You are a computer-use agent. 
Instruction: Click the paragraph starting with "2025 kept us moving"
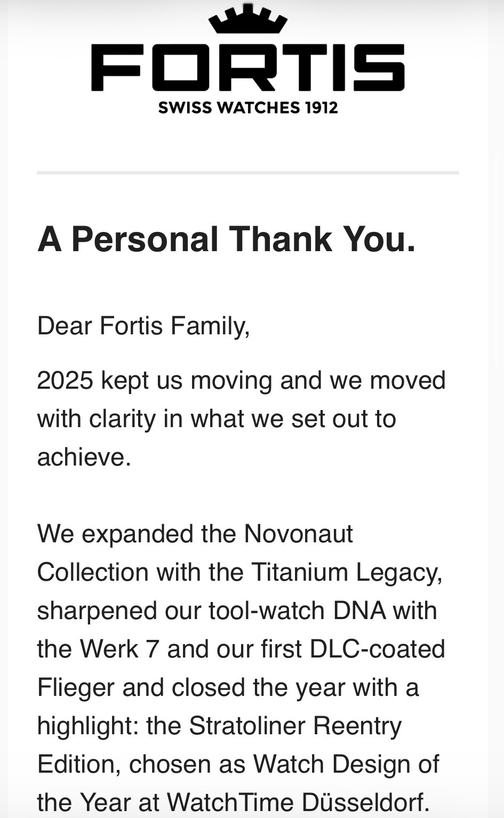coord(241,381)
